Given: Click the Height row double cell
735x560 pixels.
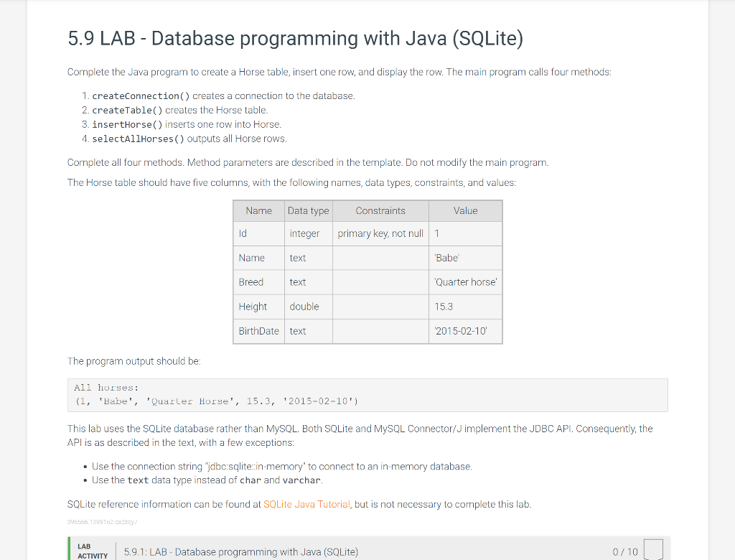Looking at the screenshot, I should click(309, 307).
